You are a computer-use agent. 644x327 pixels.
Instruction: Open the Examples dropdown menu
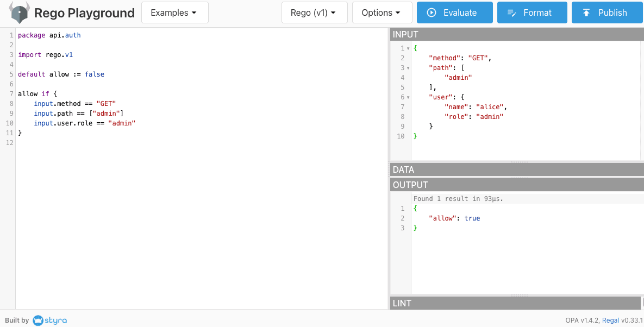point(174,12)
